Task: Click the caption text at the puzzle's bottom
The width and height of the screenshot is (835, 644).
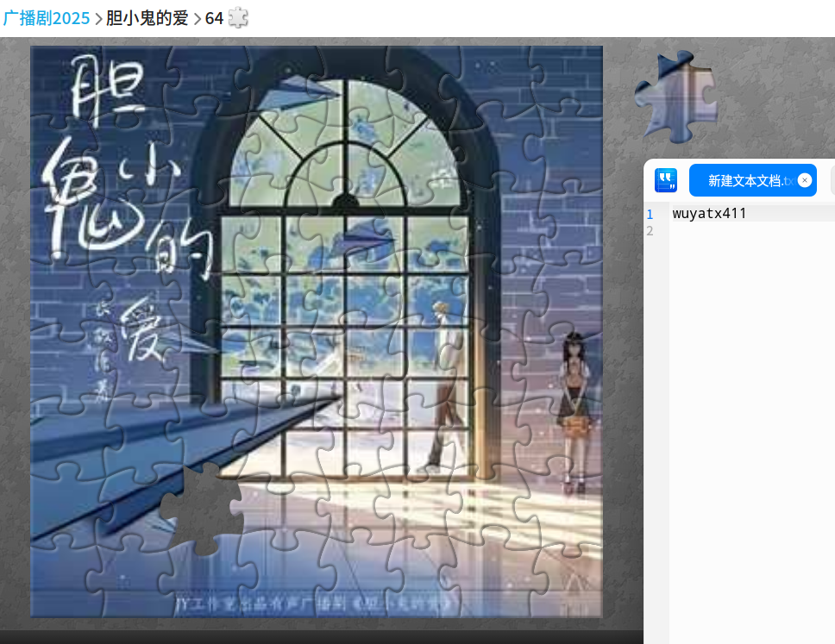Action: (x=314, y=604)
